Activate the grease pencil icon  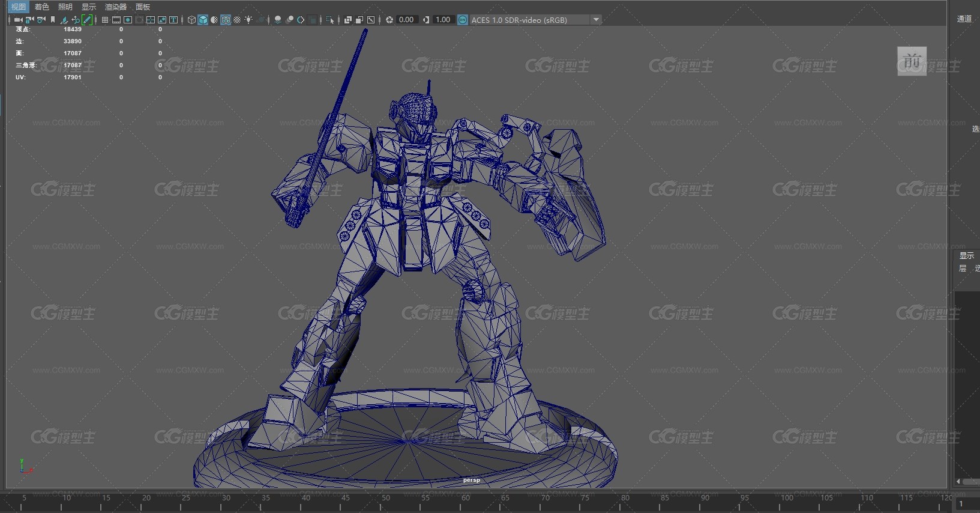click(87, 20)
